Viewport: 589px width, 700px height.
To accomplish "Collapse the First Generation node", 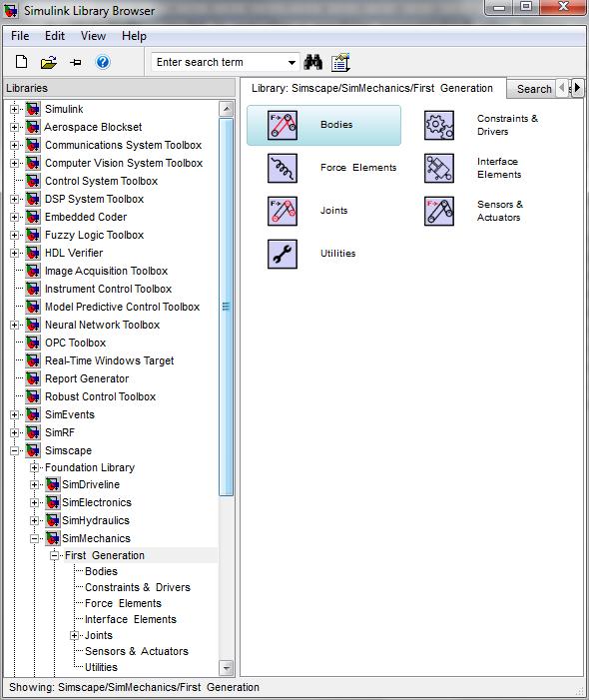I will (55, 555).
